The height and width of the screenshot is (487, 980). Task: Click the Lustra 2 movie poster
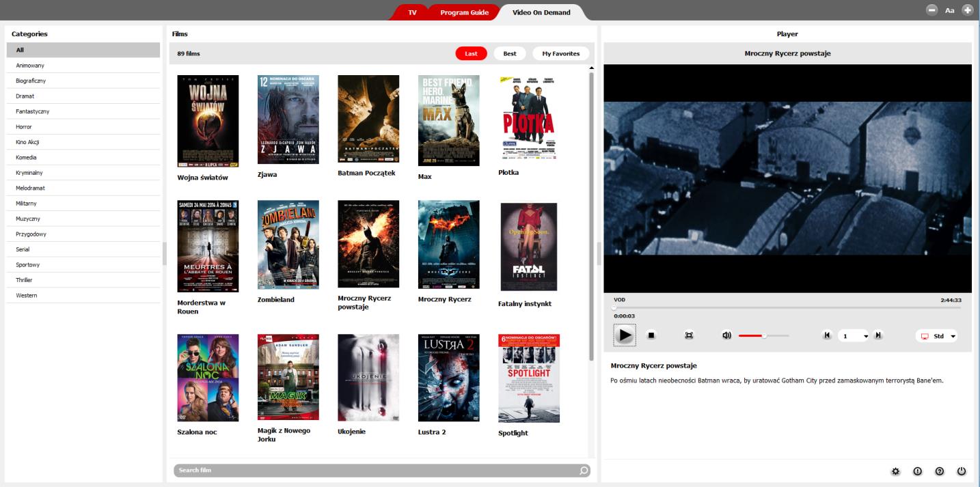(448, 378)
